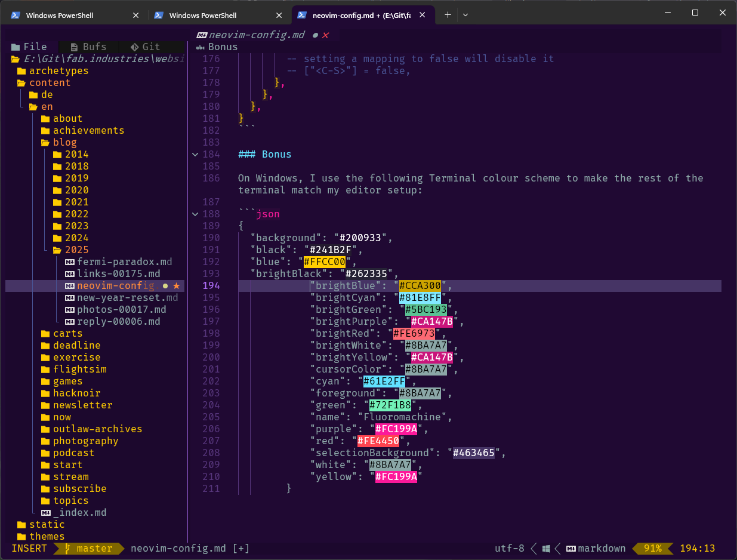Open fermi-paradox.md file
This screenshot has height=560, width=737.
[118, 261]
